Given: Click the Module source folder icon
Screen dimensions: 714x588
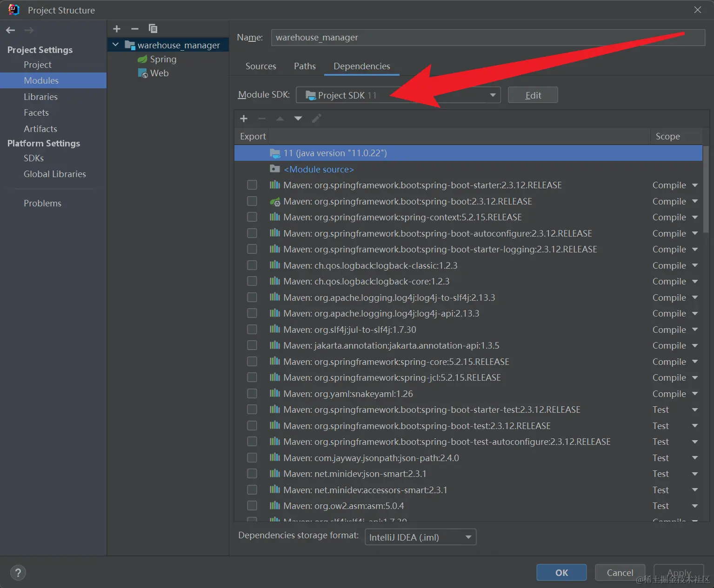Looking at the screenshot, I should [x=275, y=169].
